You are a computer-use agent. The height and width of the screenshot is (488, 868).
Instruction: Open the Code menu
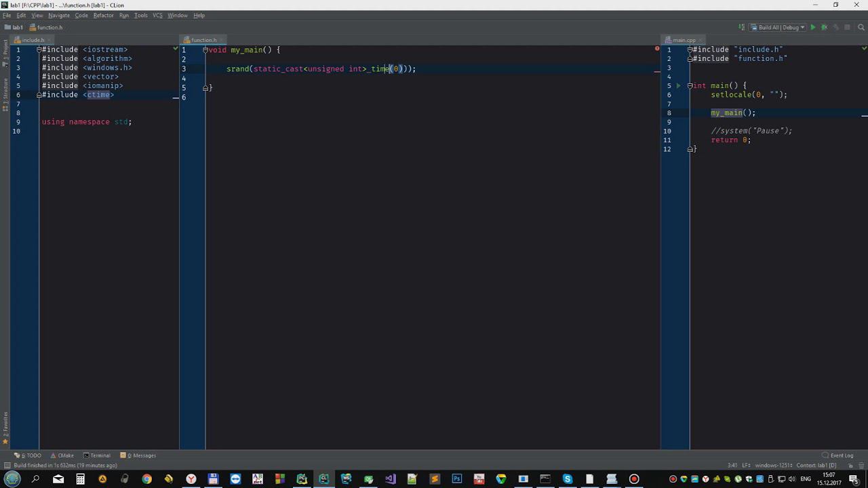coord(81,15)
